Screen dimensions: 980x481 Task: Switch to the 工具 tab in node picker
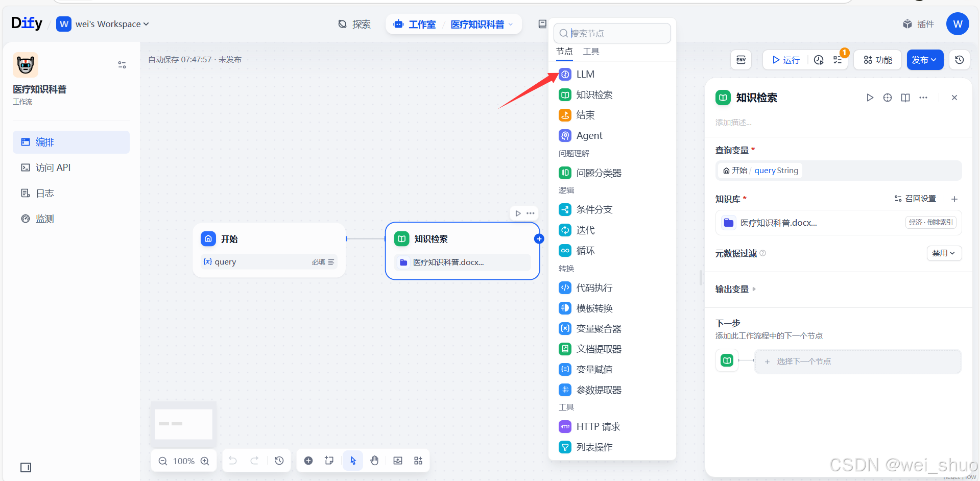pos(591,51)
